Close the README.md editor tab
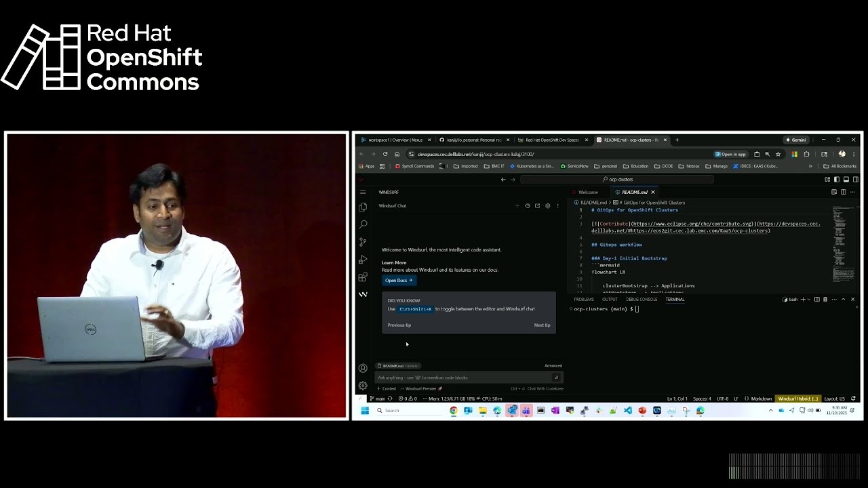 653,192
